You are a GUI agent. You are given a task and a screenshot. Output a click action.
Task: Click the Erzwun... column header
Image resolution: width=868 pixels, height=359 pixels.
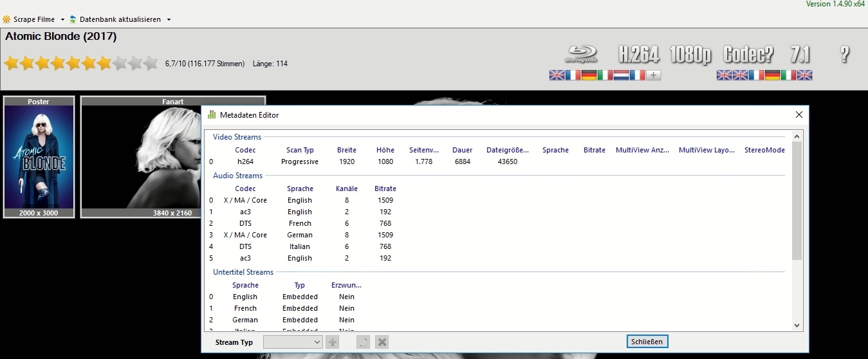coord(346,285)
